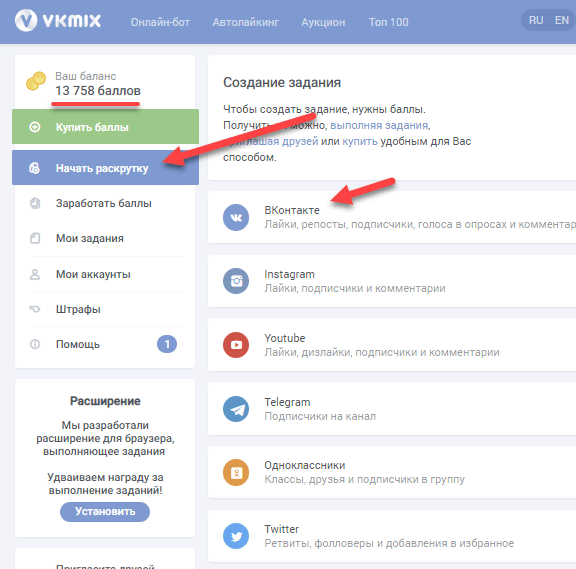The width and height of the screenshot is (576, 569).
Task: Click the info icon beside Помощь
Action: 35,344
